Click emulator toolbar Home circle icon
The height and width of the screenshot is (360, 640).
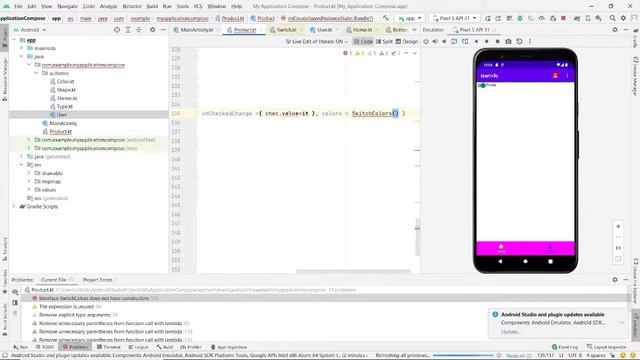(x=487, y=42)
